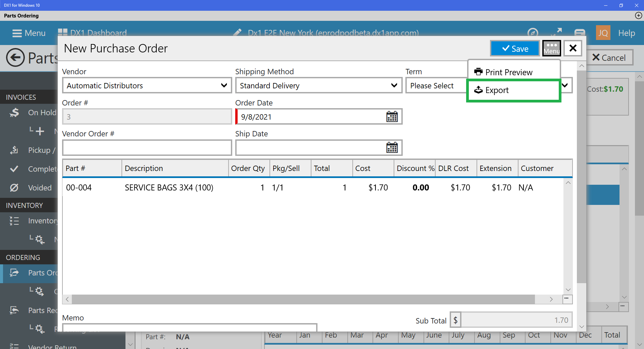644x349 pixels.
Task: Click the Sub Total amount field
Action: (516, 320)
